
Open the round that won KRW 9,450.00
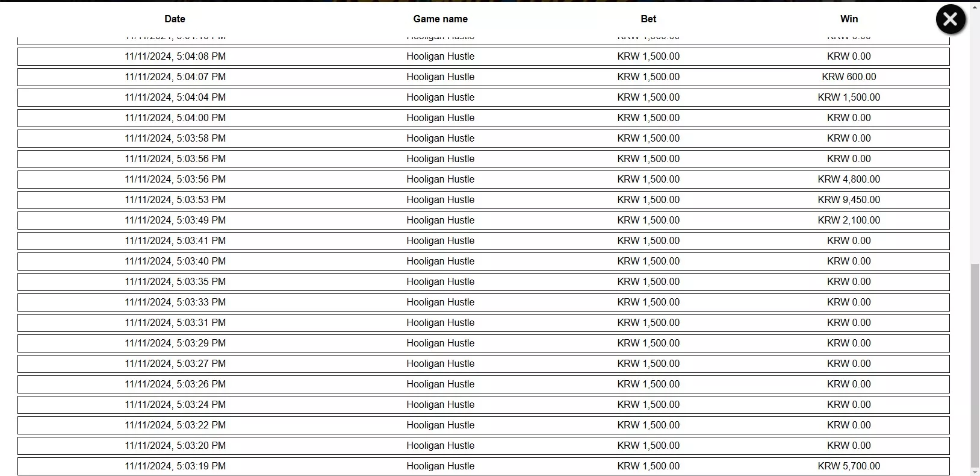(x=483, y=200)
